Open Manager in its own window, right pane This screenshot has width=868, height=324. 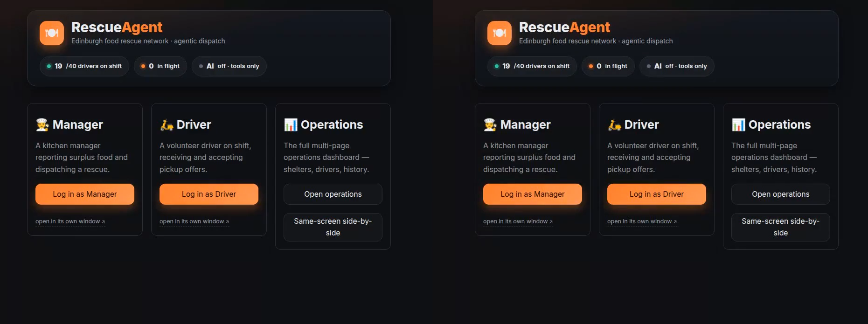(518, 221)
